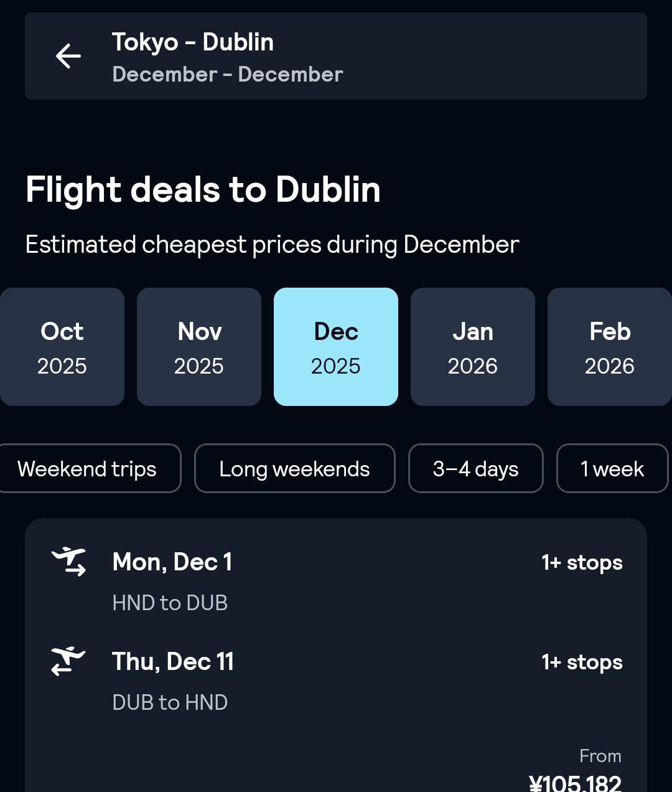
Task: Open the Tokyo - Dublin search header
Action: tap(193, 42)
